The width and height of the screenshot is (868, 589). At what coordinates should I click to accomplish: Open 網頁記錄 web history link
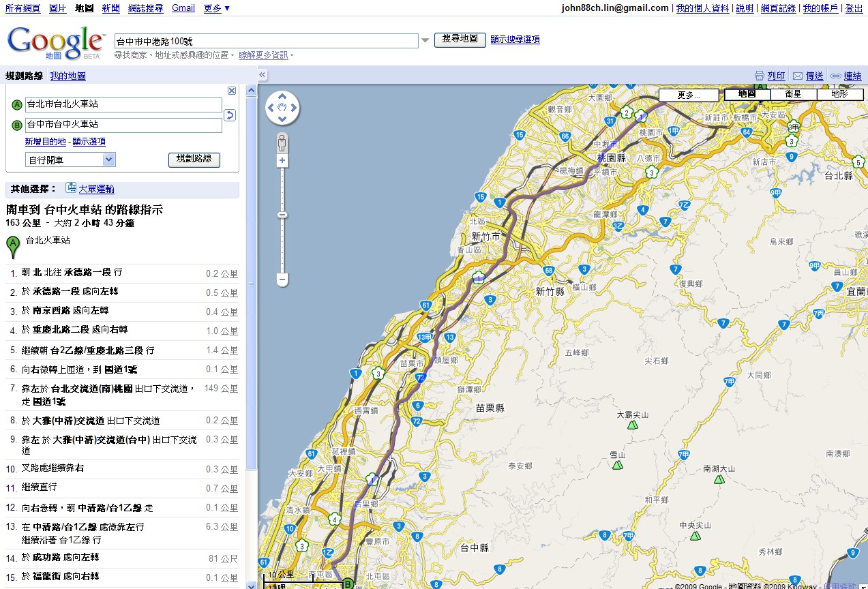click(x=778, y=8)
